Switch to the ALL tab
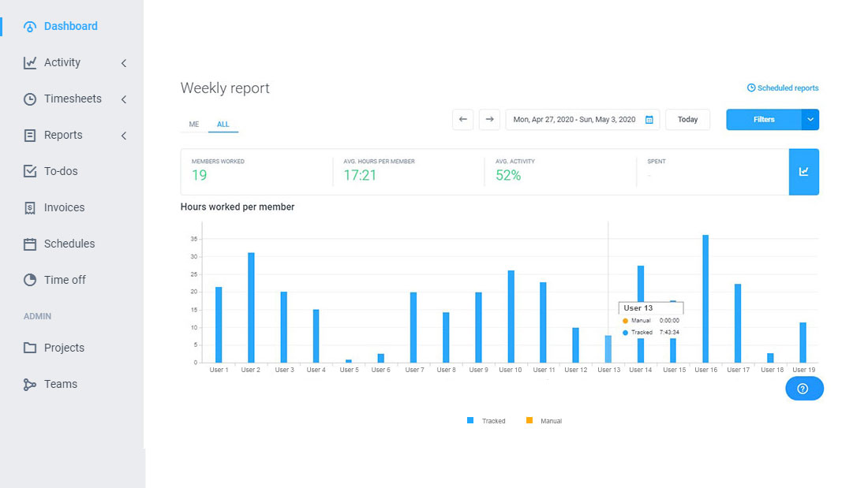 tap(223, 125)
